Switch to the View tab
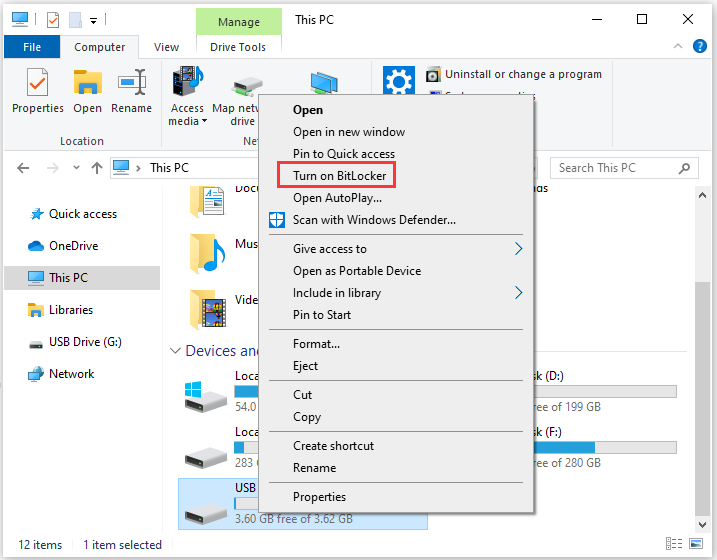Viewport: 717px width, 560px height. point(166,47)
